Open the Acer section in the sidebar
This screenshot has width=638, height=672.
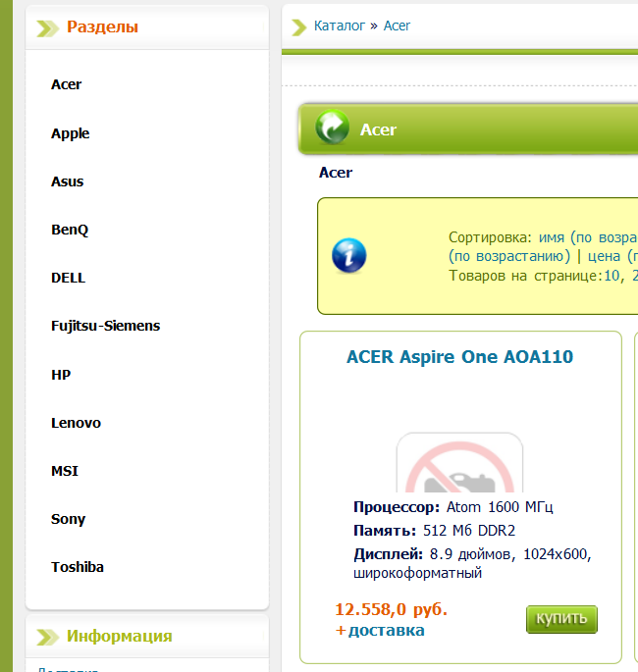pos(66,84)
